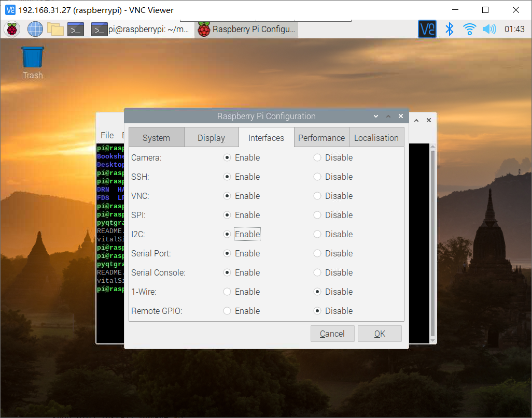
Task: Launch the web browser globe icon
Action: (35, 30)
